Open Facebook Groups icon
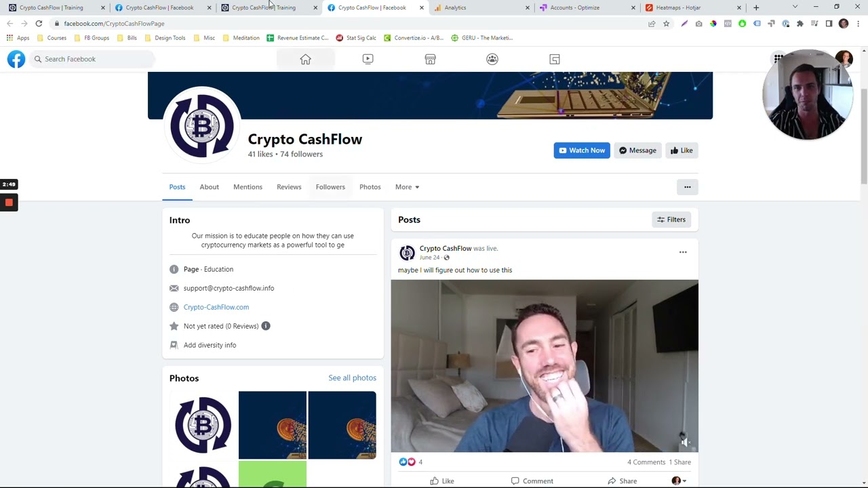Image resolution: width=868 pixels, height=488 pixels. [492, 59]
